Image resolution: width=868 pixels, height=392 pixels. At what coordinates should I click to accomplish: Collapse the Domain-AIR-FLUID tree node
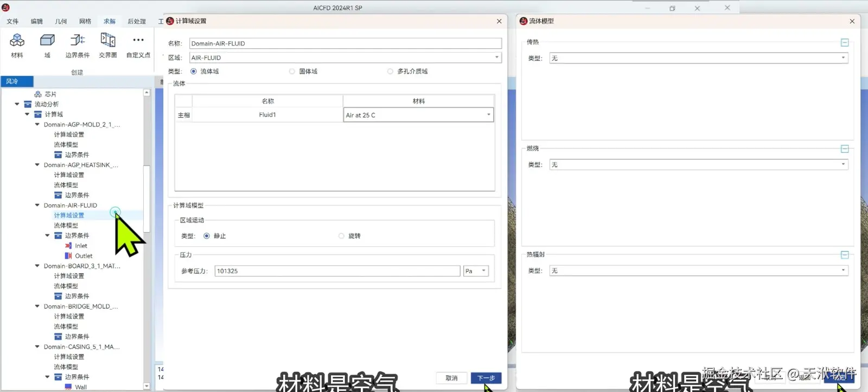[37, 205]
